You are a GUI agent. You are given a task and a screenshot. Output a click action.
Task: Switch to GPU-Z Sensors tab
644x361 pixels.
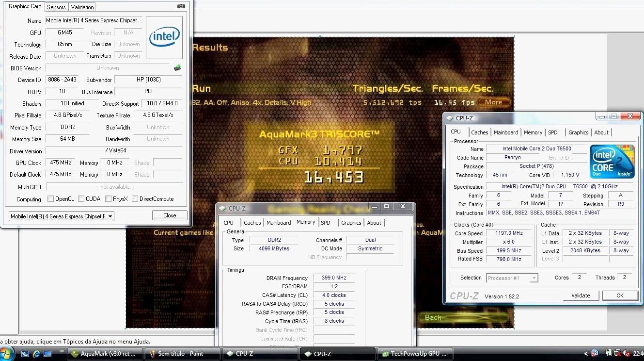click(x=56, y=7)
